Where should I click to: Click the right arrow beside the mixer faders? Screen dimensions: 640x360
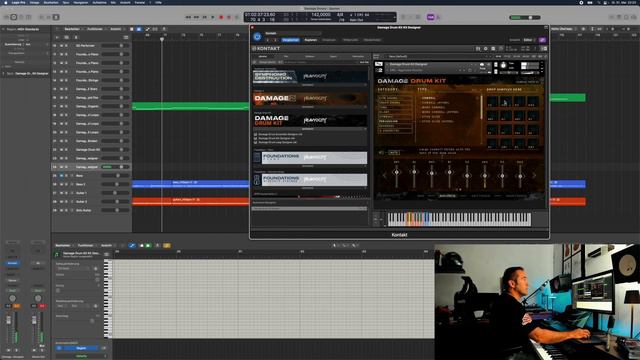(x=534, y=176)
